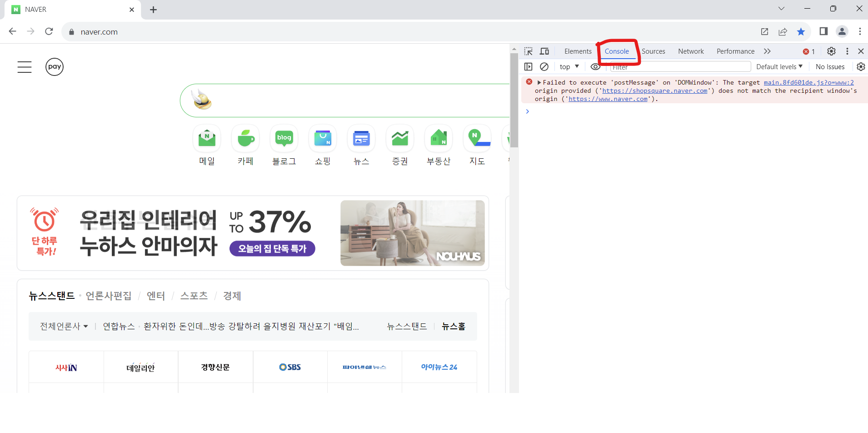Clear the console output
Image resolution: width=868 pixels, height=433 pixels.
[544, 67]
